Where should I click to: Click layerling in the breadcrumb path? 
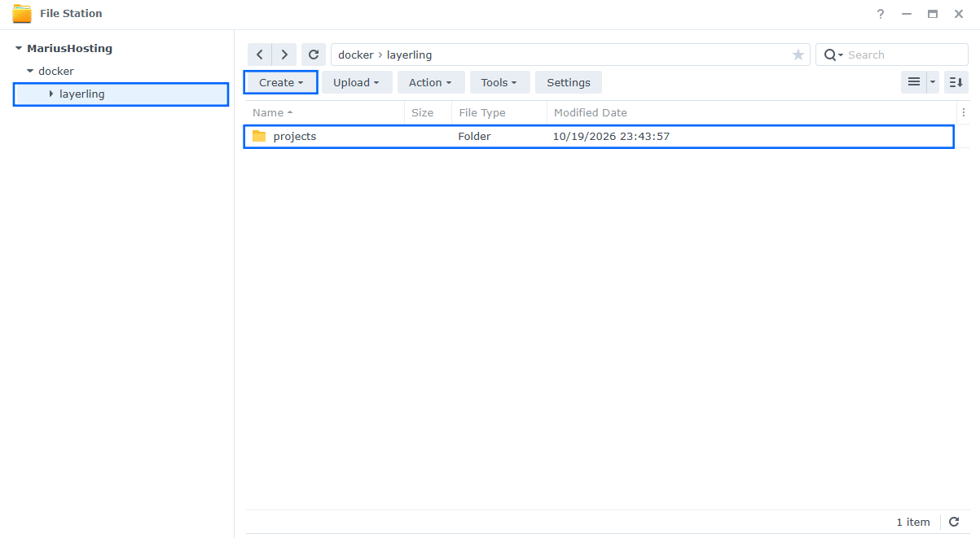409,55
